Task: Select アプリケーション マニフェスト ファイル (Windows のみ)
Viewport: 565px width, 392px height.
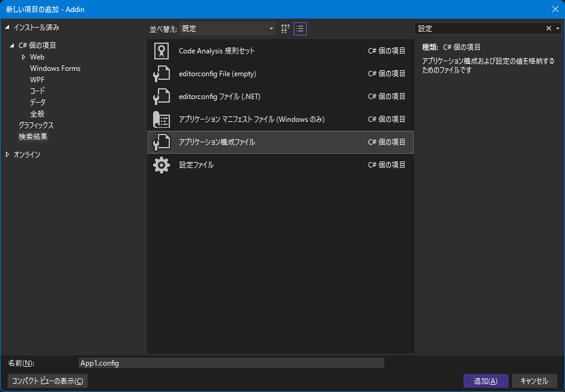Action: coord(280,119)
